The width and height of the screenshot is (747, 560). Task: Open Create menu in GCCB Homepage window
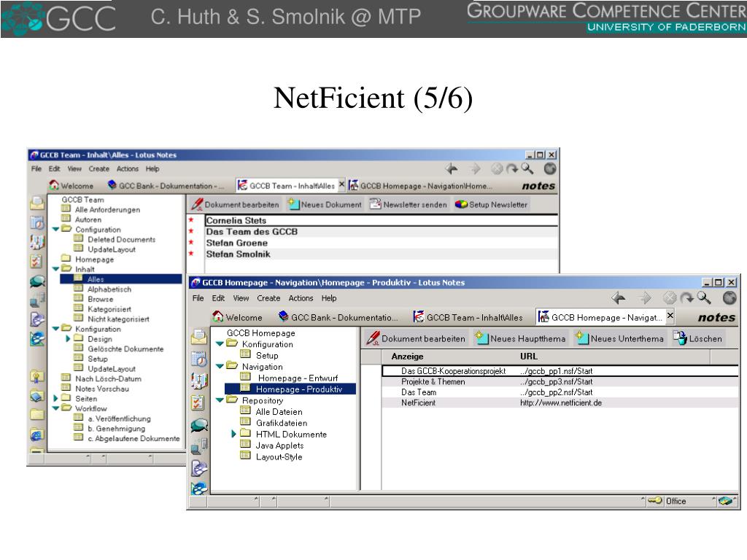click(268, 298)
